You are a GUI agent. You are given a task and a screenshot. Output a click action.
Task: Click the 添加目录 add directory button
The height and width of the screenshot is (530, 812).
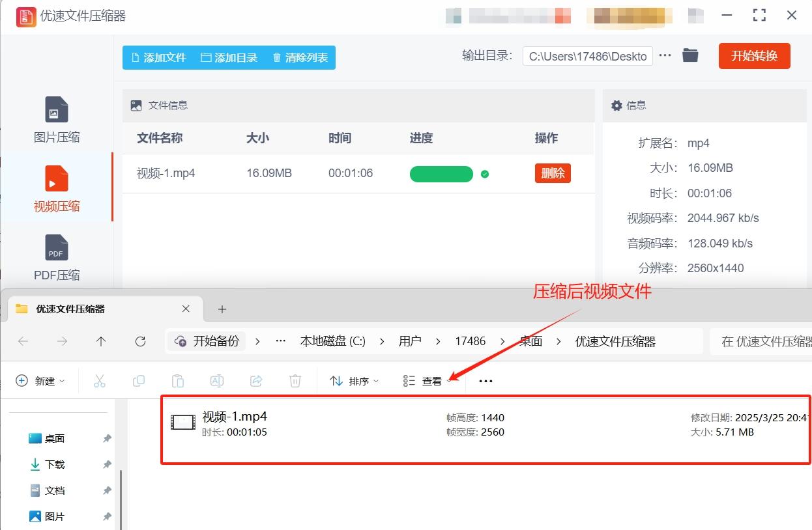pos(229,57)
